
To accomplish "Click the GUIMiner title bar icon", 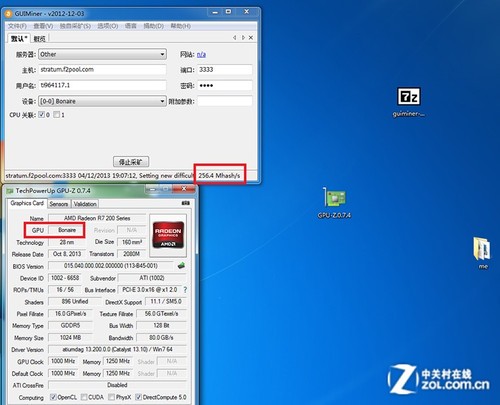I will (x=9, y=14).
